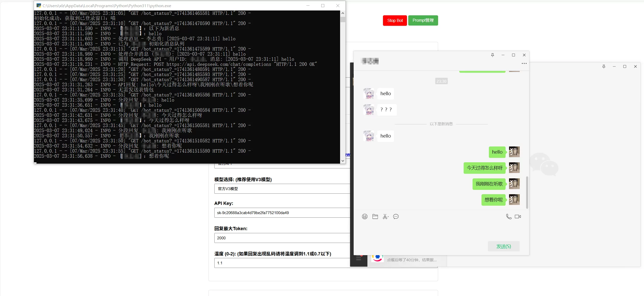This screenshot has width=644, height=296.
Task: Open the WeChat sidebar hamburger menu
Action: [x=358, y=258]
